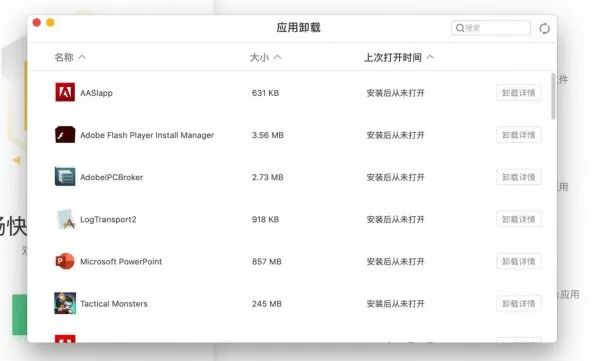
Task: Open 卸载详情 for AdobeIPCBroker
Action: point(518,177)
